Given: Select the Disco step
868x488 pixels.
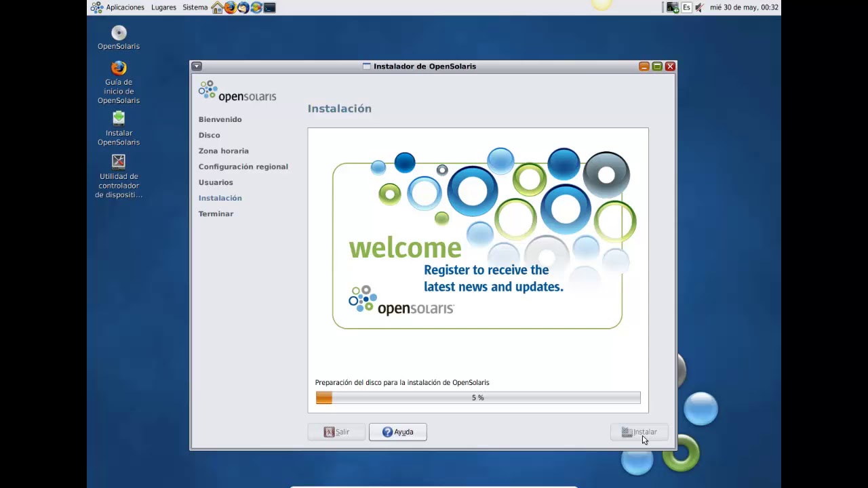Looking at the screenshot, I should click(210, 135).
